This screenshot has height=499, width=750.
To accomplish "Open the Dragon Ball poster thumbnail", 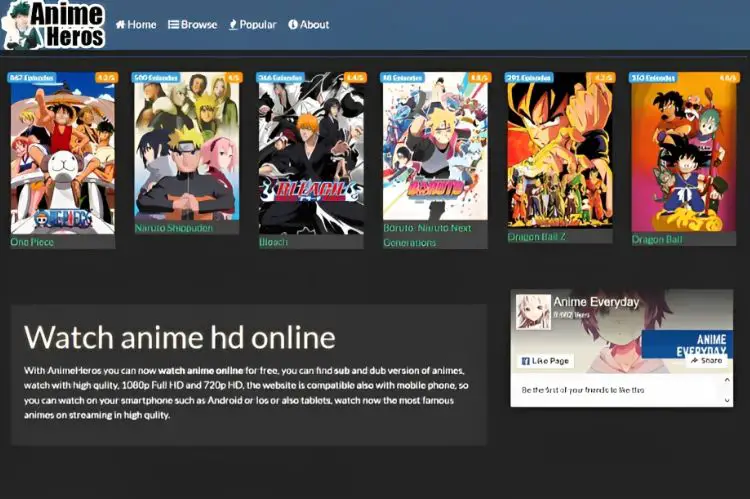I will [x=684, y=152].
